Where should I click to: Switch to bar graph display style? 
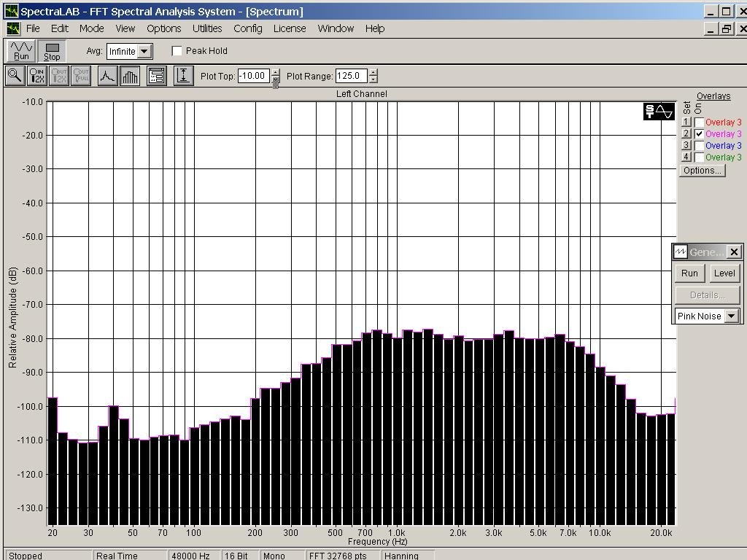coord(130,76)
